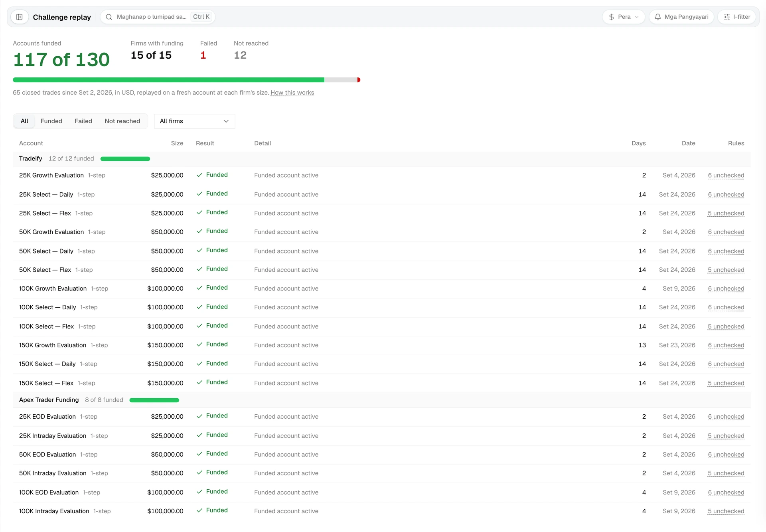Click the Apex Trader Funding progress bar
766x532 pixels.
click(154, 400)
